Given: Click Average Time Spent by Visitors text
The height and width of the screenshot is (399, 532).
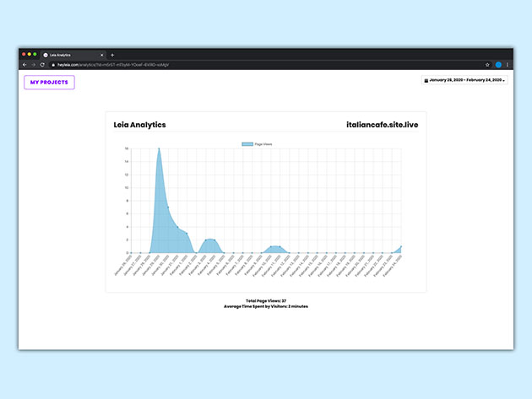Looking at the screenshot, I should point(266,306).
